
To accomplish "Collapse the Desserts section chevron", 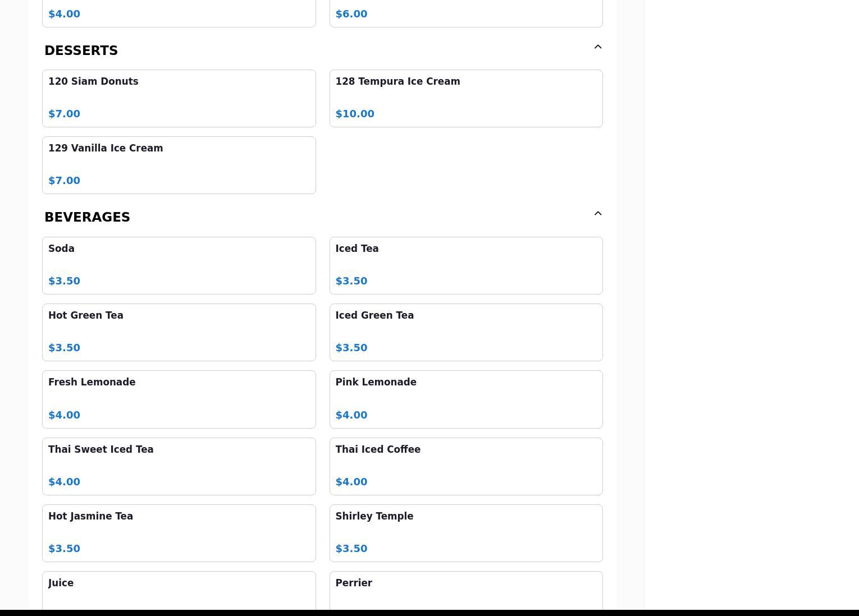I will coord(598,47).
